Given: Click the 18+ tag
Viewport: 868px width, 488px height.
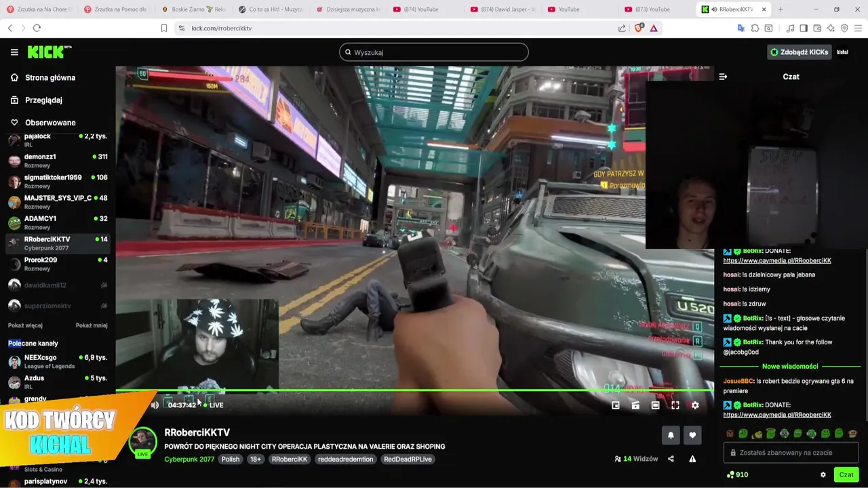Looking at the screenshot, I should [255, 460].
